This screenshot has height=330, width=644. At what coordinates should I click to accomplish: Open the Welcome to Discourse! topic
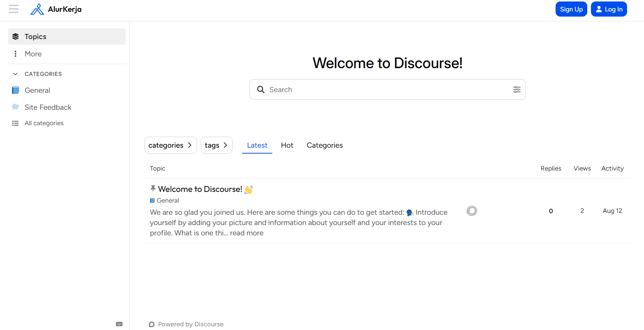[x=200, y=189]
